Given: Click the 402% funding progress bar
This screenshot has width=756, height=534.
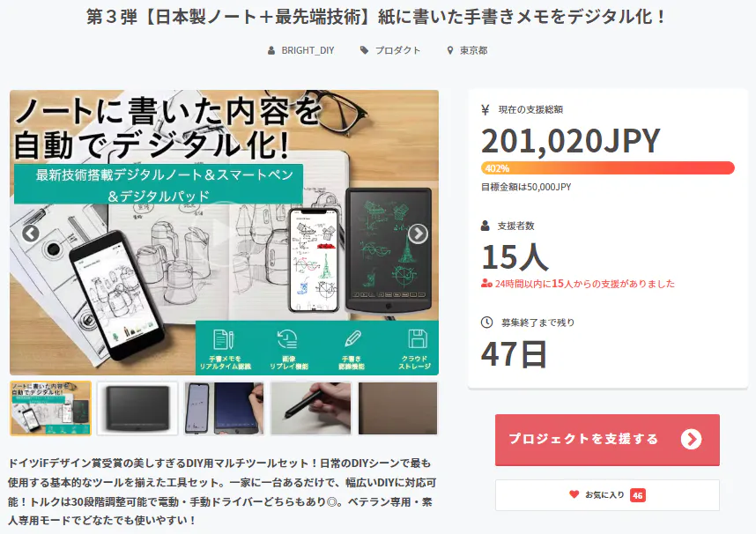Looking at the screenshot, I should [607, 168].
